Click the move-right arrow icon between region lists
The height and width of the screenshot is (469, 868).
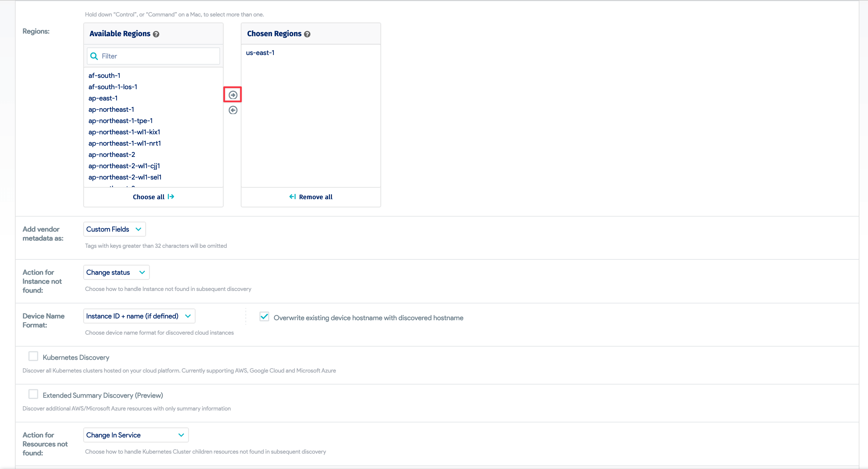(233, 95)
